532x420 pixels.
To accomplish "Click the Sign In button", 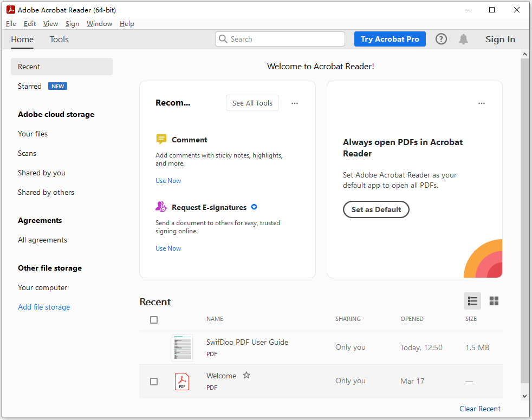I will [x=500, y=40].
